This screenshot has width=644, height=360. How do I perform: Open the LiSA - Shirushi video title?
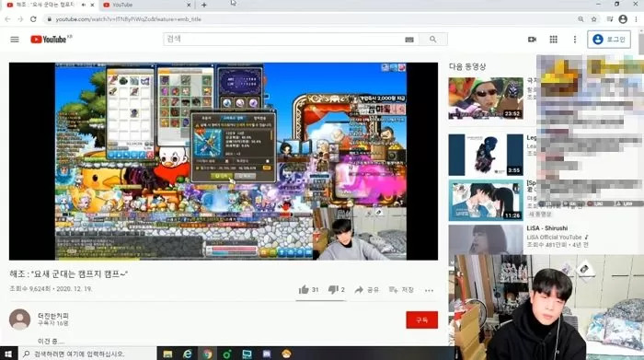click(547, 228)
